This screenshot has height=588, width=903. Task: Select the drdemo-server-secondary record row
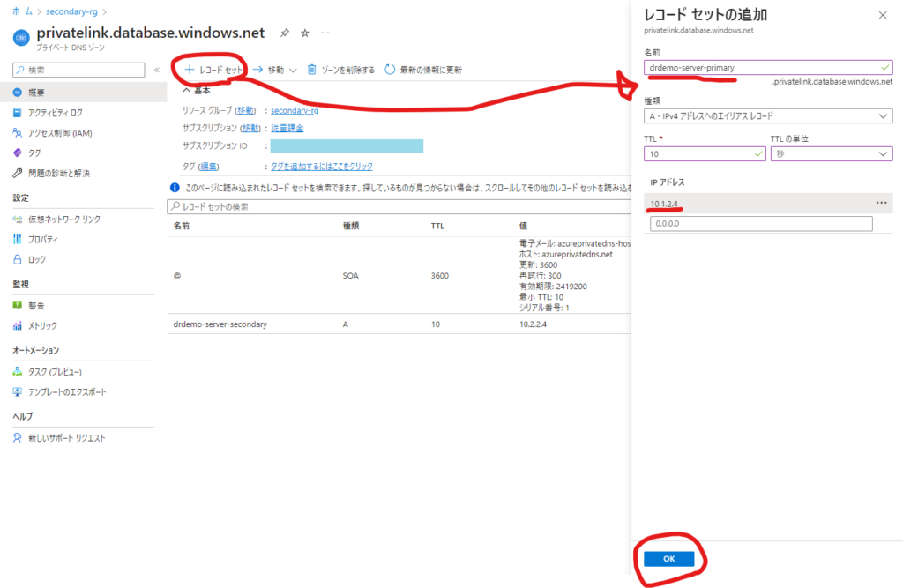399,324
